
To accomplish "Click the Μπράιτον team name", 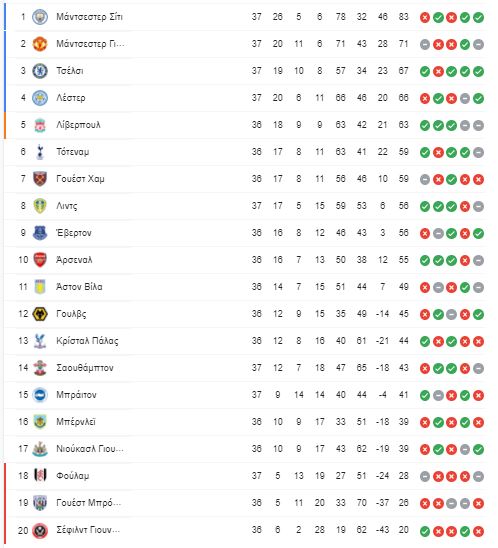I will pos(76,395).
